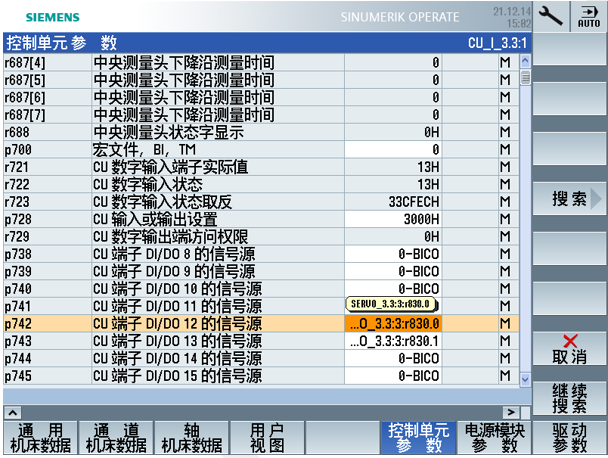Switch to 通用机床数据 tab
Screen dimensions: 608x458
40,438
